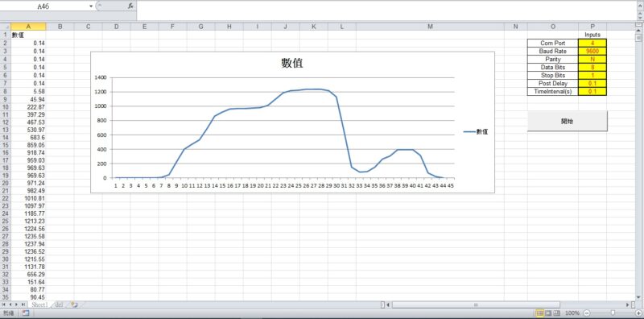Click the chart legend entry 數值
The height and width of the screenshot is (319, 644).
coord(476,132)
